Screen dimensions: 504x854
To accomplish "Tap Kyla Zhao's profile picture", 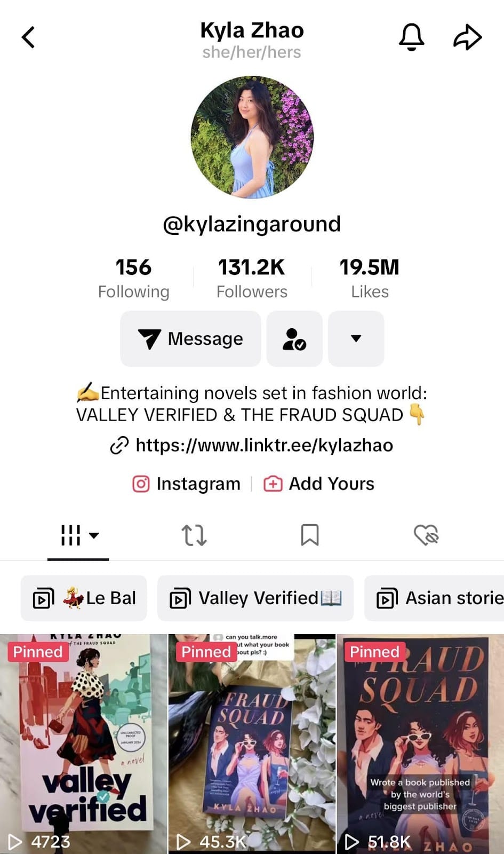I will click(252, 137).
